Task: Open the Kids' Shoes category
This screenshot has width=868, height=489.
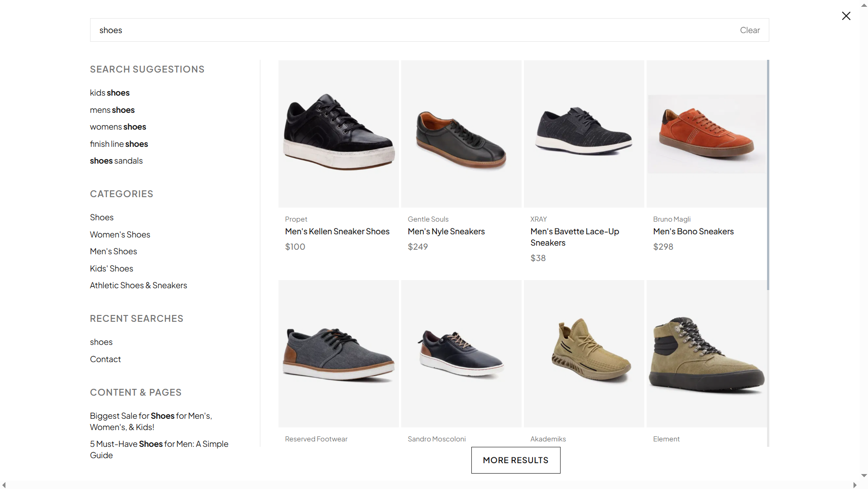Action: (111, 268)
